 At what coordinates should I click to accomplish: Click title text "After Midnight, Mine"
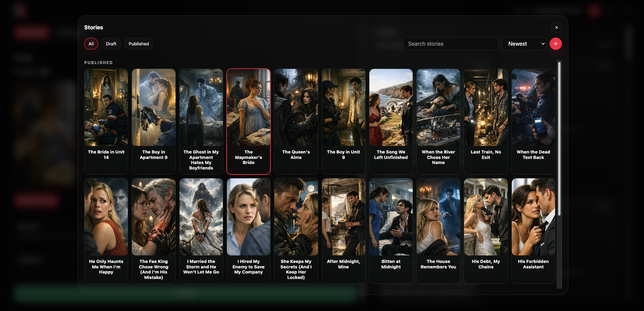343,264
